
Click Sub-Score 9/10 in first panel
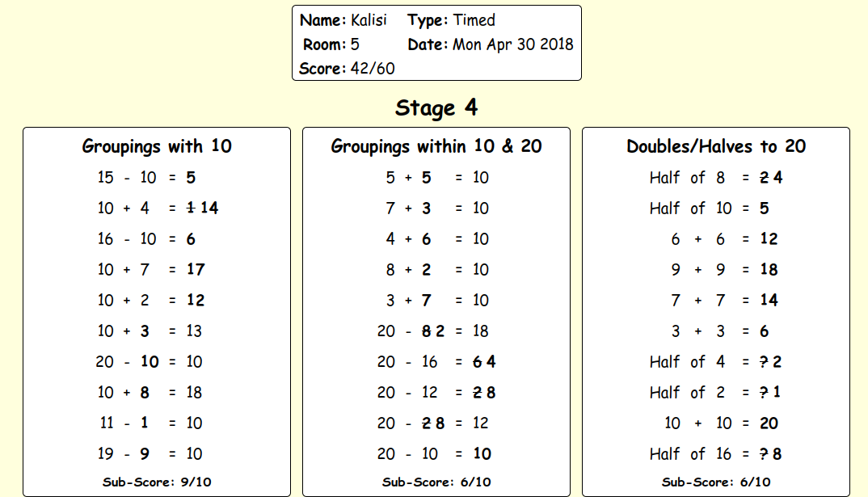(157, 482)
